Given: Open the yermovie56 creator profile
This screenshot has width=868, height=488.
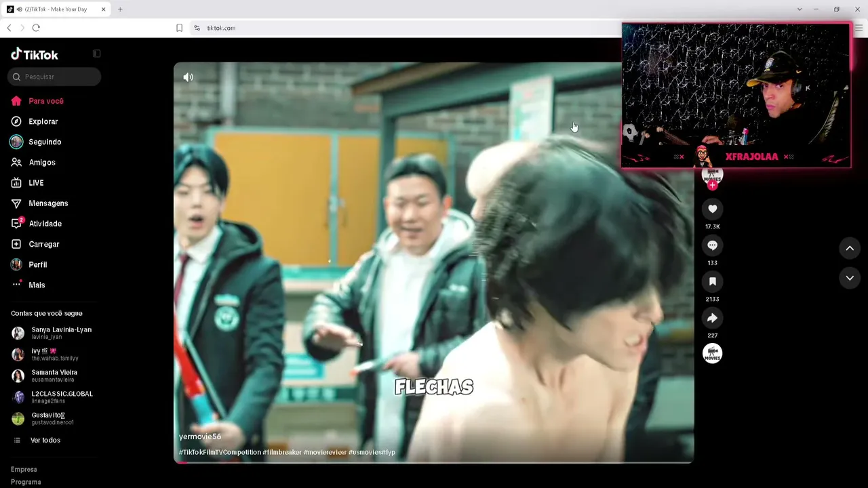Looking at the screenshot, I should point(200,436).
